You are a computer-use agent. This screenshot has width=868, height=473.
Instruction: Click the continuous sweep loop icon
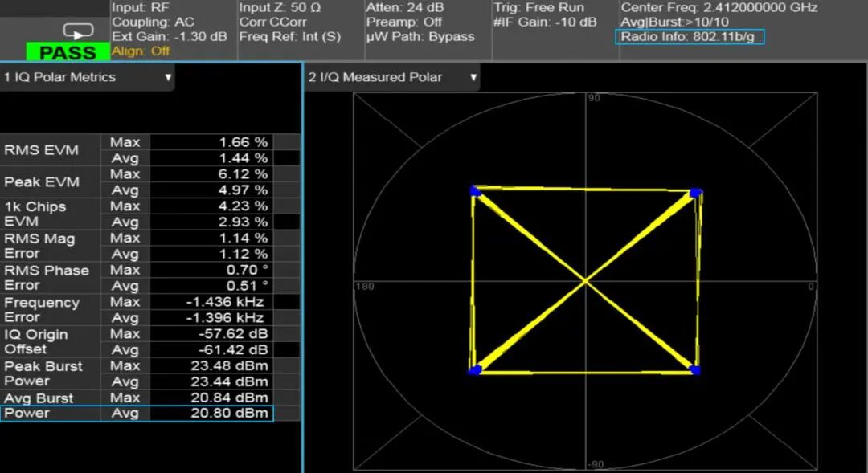78,31
